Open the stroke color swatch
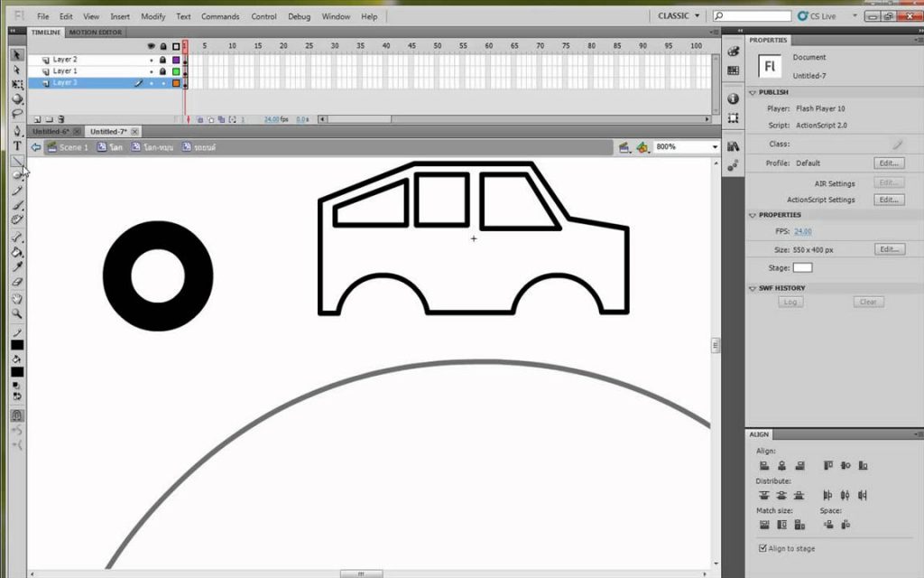924x578 pixels. tap(17, 345)
